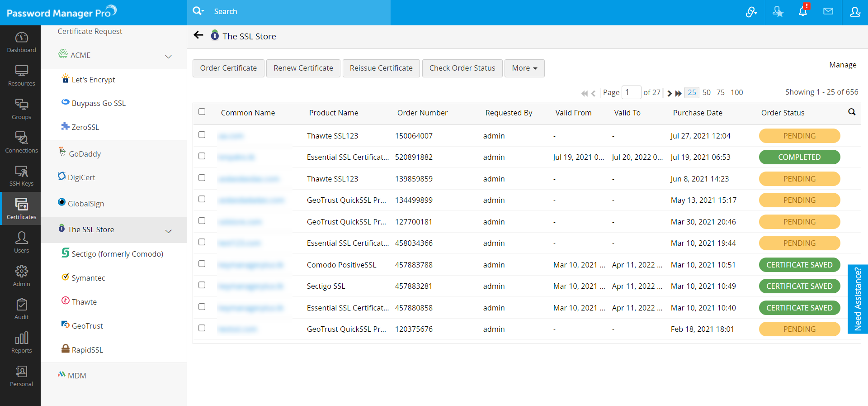
Task: Select DigiCert in the certificate authority list
Action: pos(81,177)
